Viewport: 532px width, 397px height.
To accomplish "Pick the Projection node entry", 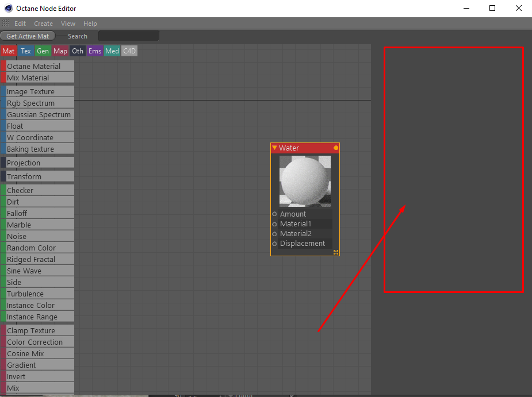I will (37, 163).
